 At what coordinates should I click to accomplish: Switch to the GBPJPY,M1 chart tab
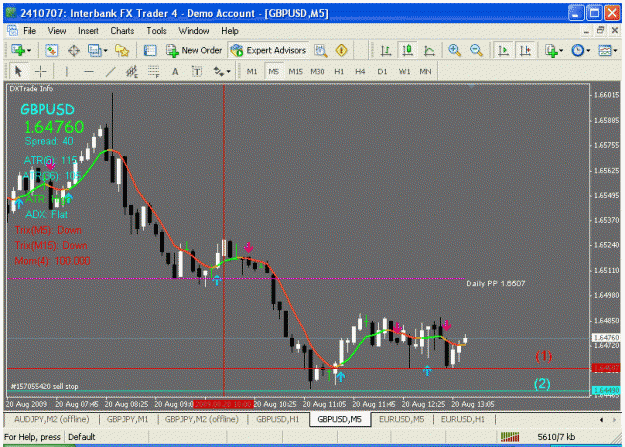127,419
